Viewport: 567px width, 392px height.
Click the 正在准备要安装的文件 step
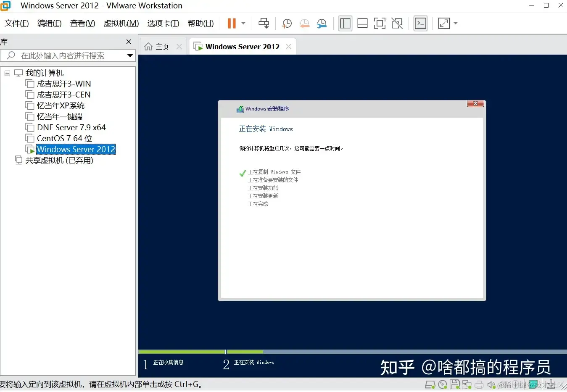273,180
